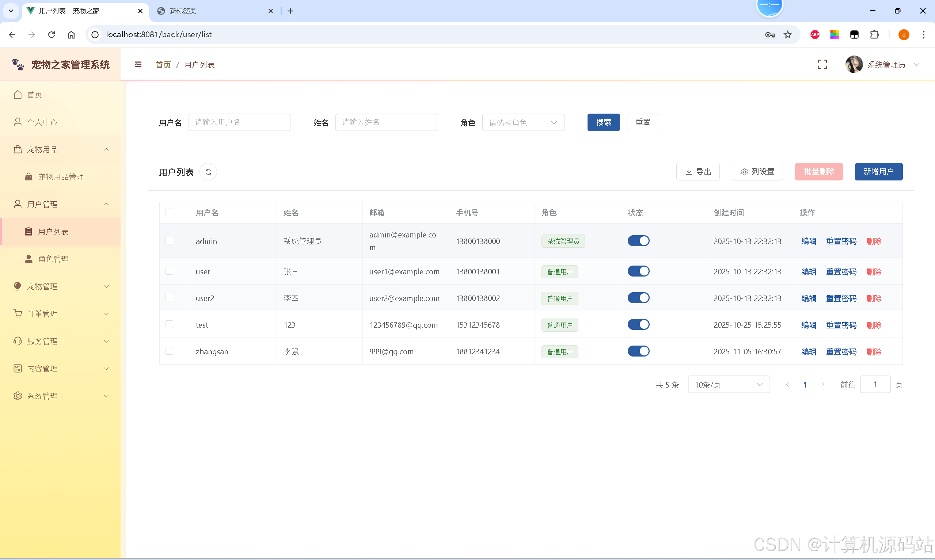Expand the 内容管理 sidebar group
Image resolution: width=935 pixels, height=560 pixels.
coord(60,368)
